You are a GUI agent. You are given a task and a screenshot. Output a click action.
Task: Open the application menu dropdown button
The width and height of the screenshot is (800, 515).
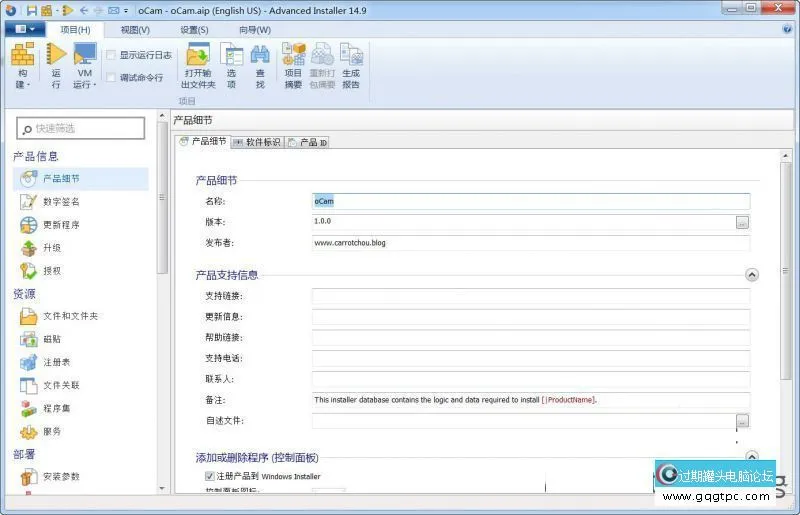(24, 29)
